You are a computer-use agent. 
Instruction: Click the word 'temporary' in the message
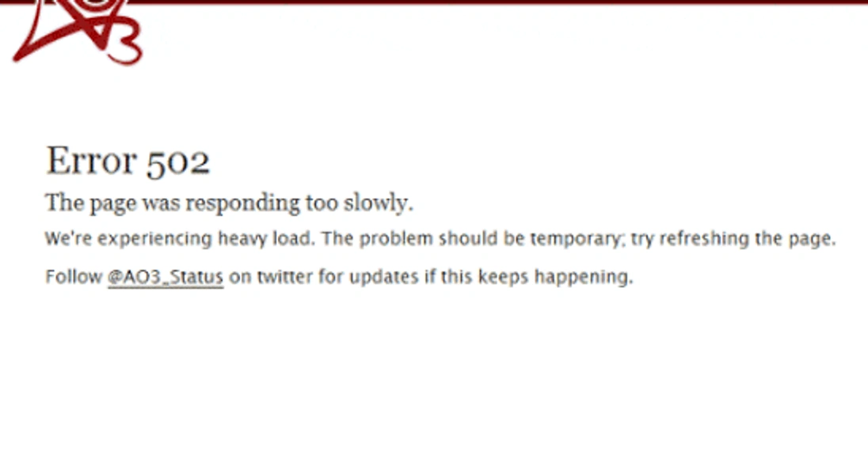[577, 239]
